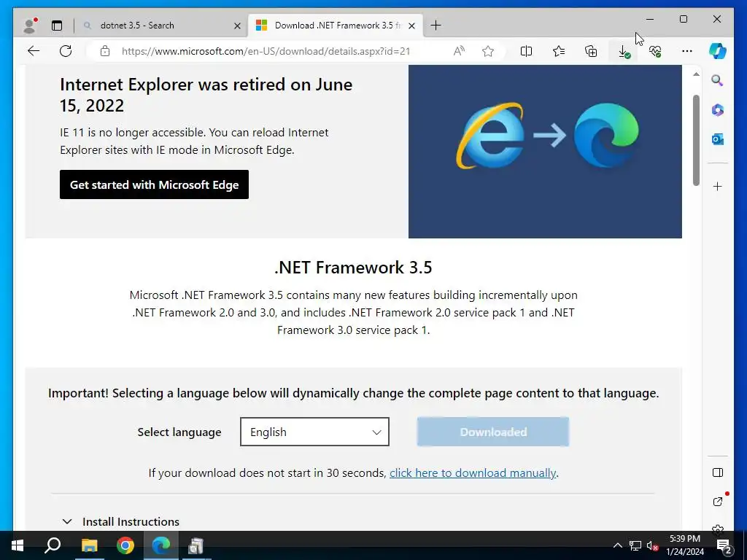The image size is (747, 560).
Task: Open link in new window sidebar icon
Action: tap(718, 502)
